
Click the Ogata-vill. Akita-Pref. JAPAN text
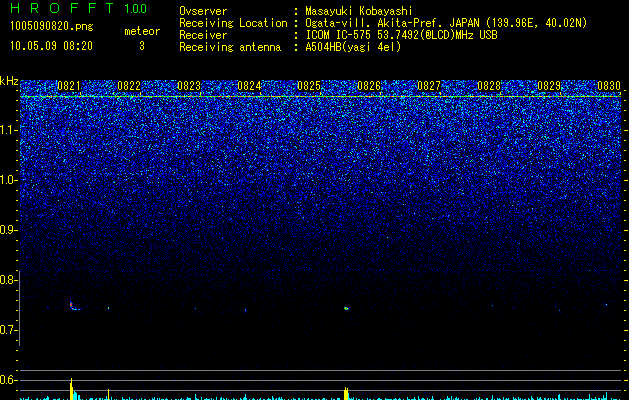(x=392, y=23)
